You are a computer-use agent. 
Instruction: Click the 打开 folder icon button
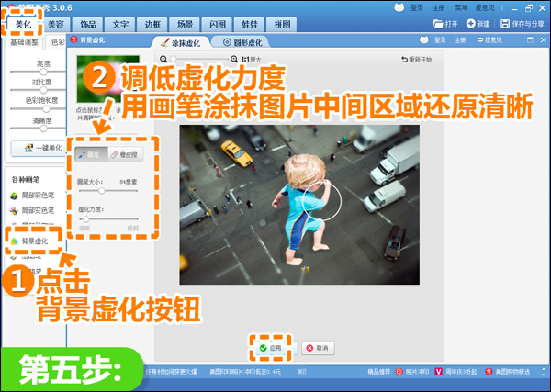point(445,24)
